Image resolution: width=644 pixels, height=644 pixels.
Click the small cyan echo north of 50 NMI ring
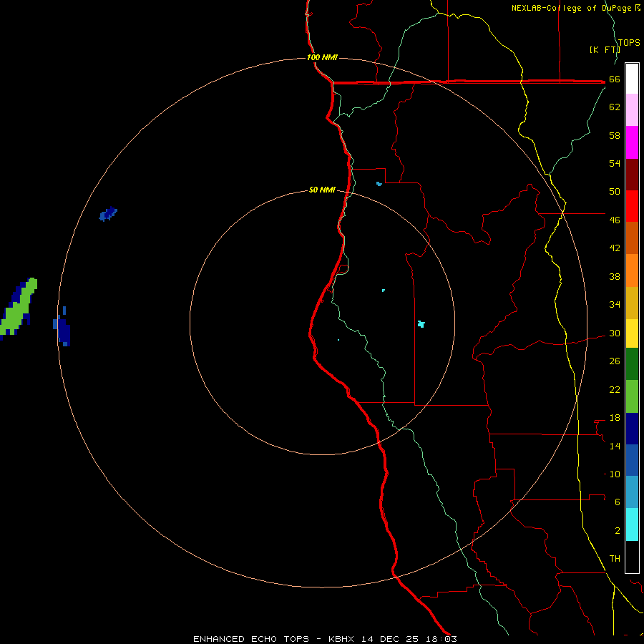click(x=379, y=184)
